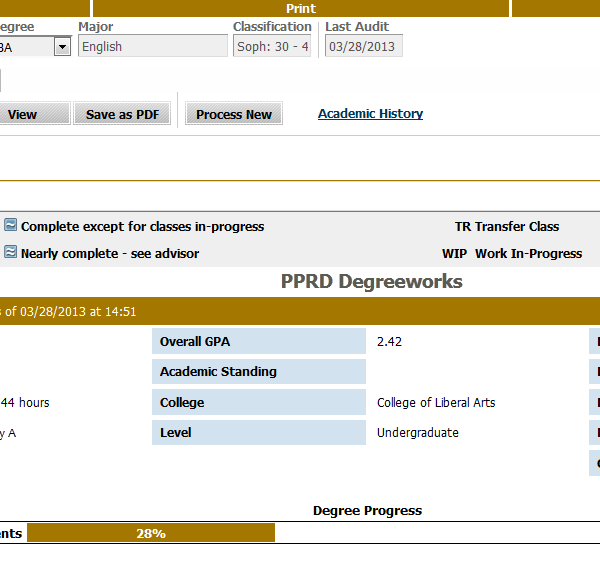
Task: Click the 'Nearly complete - see advisor' icon
Action: (x=10, y=252)
